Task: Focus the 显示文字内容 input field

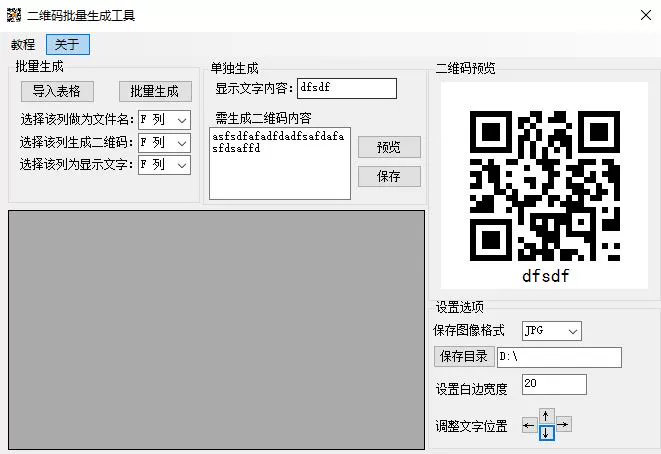Action: 347,89
